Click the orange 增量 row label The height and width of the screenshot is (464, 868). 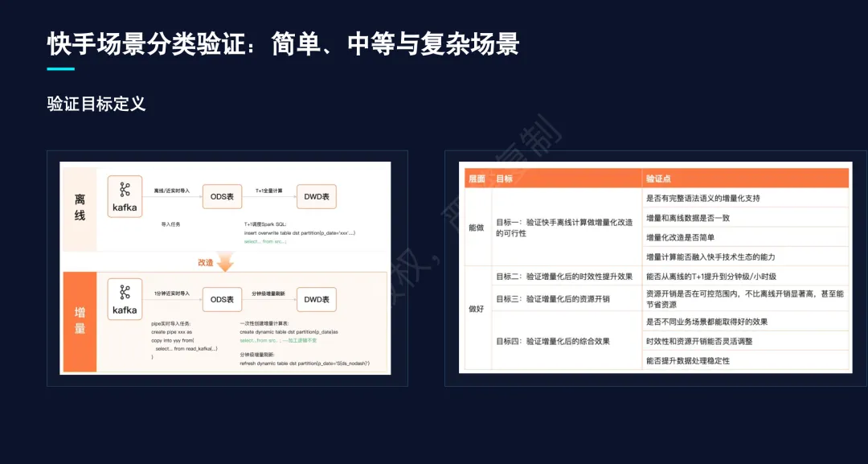[x=80, y=321]
